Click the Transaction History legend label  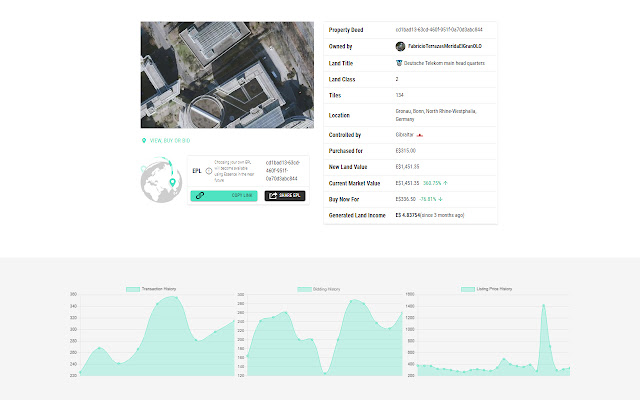159,289
